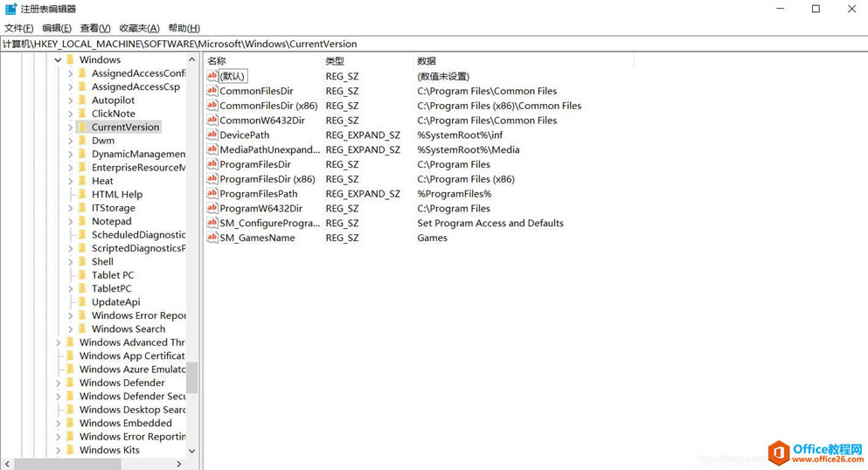The image size is (868, 470).
Task: Click the folder icon of ITStorage key
Action: (x=82, y=208)
